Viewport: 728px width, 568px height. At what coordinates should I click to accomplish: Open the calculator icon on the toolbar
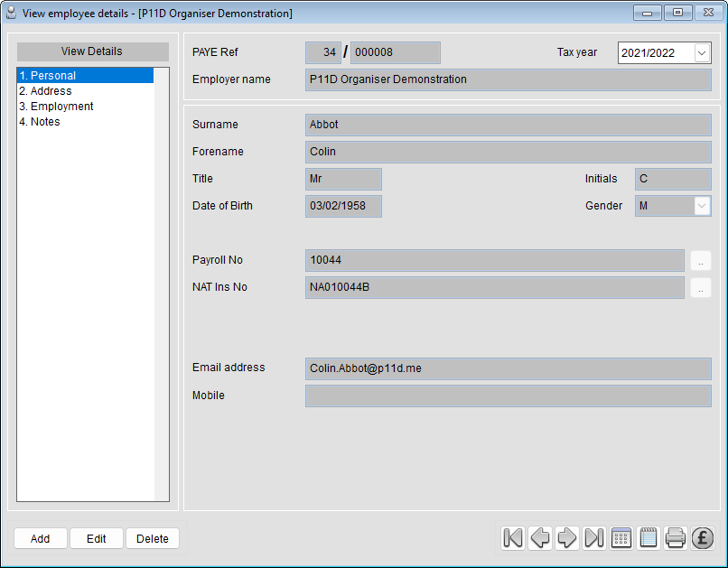coord(621,537)
